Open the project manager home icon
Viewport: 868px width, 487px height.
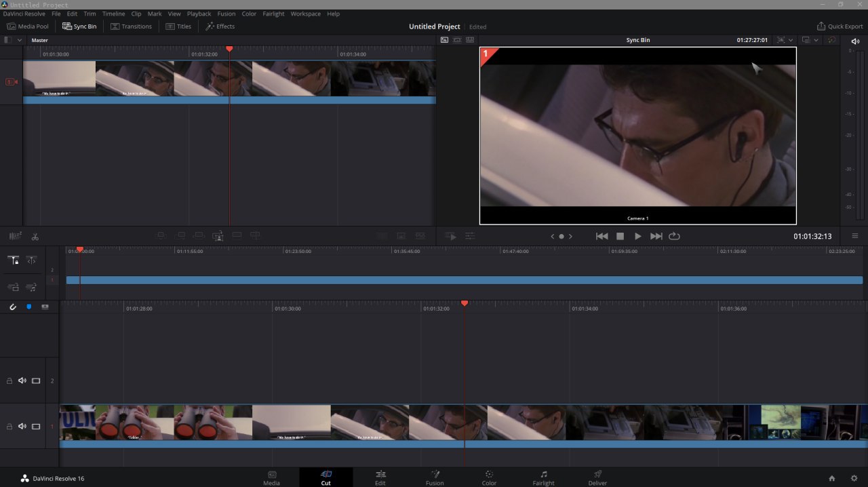click(x=832, y=478)
